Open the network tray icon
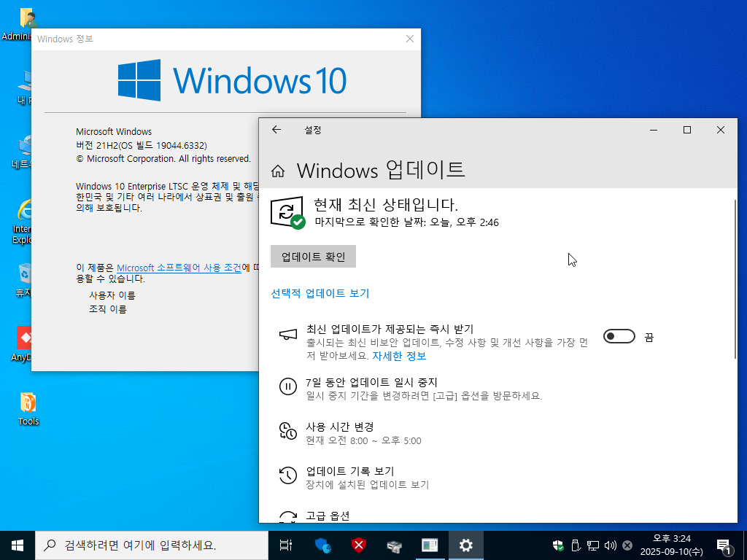 592,545
